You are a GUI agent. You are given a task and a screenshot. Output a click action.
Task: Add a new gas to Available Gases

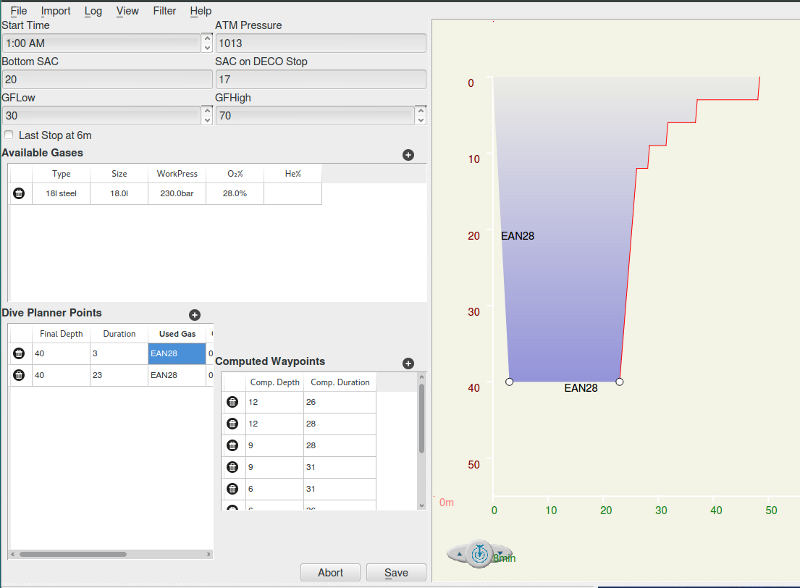408,155
